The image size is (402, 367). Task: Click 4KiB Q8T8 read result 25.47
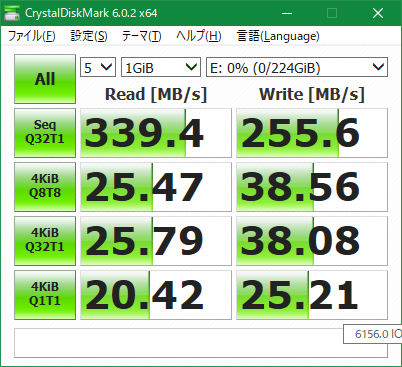tap(156, 187)
